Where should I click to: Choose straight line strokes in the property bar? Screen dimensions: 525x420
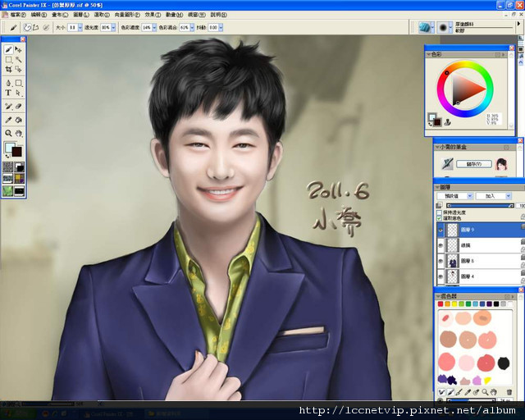(x=35, y=27)
